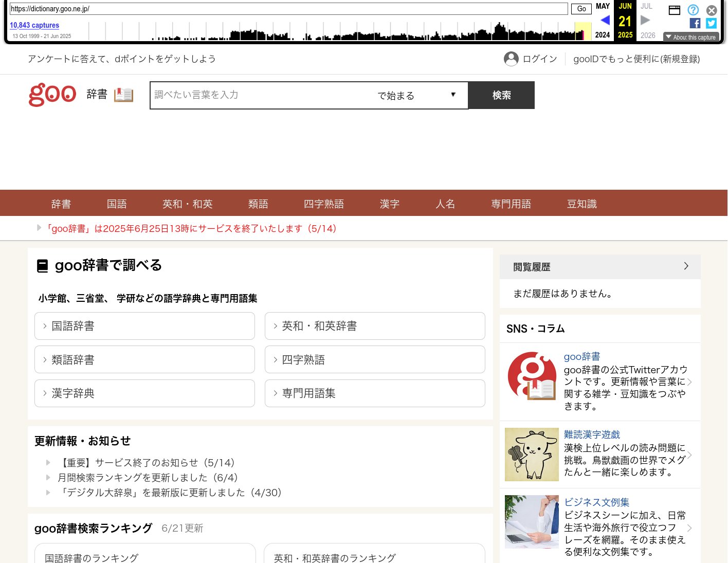Click 【重要】サービス終了のお知らせ news item
Viewport: 728px width, 563px height.
tap(148, 463)
